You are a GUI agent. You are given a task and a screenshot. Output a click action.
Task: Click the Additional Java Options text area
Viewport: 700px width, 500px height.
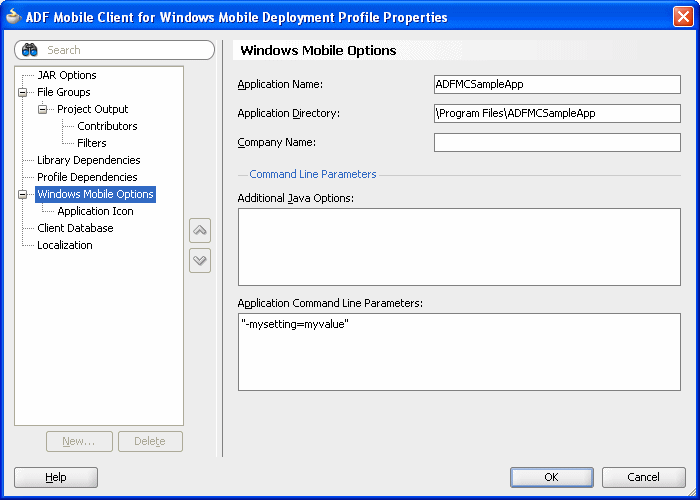(459, 247)
